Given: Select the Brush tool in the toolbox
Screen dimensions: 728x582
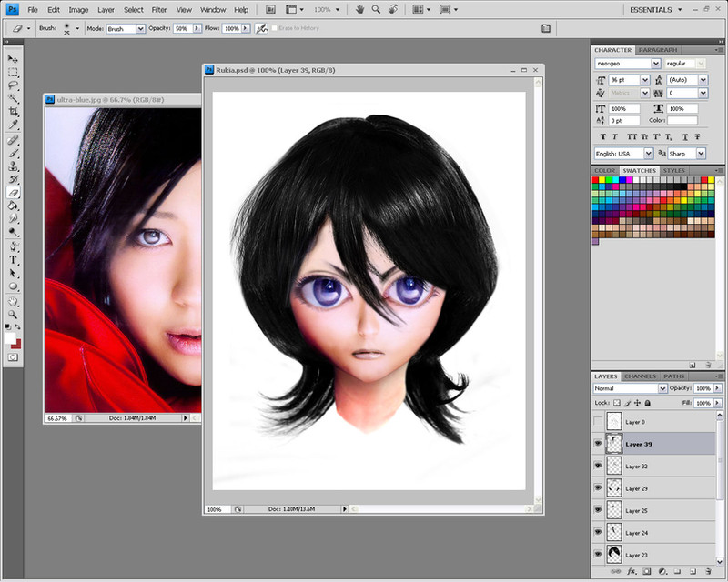Looking at the screenshot, I should (13, 153).
